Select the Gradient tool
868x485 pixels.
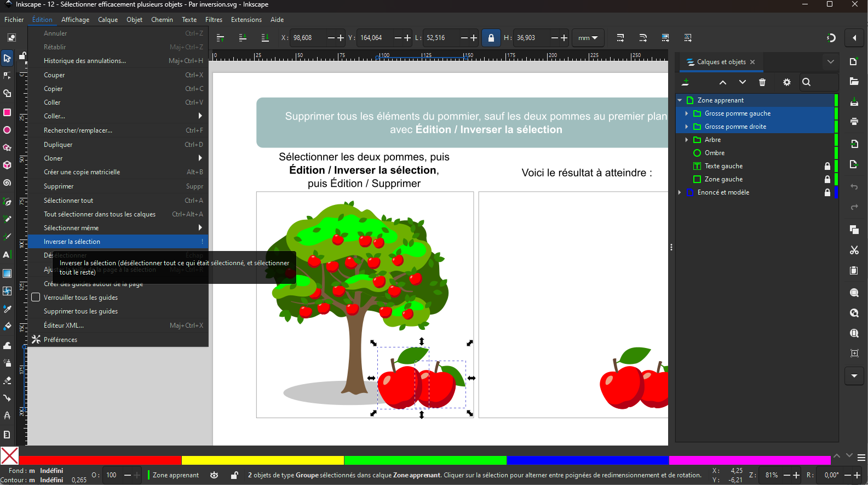point(7,273)
